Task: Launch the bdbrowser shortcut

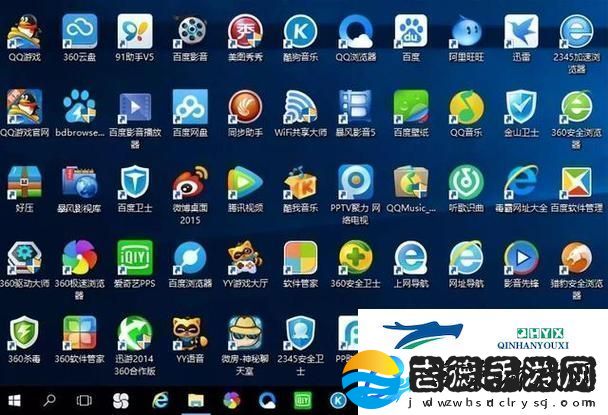Action: (79, 107)
